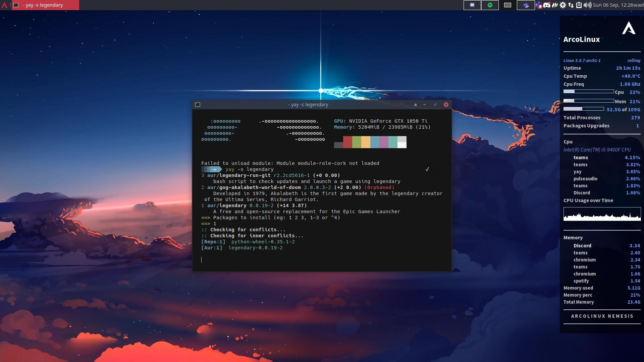644x362 pixels.
Task: Click 'Checking for inner conflicts...' line
Action: click(253, 236)
